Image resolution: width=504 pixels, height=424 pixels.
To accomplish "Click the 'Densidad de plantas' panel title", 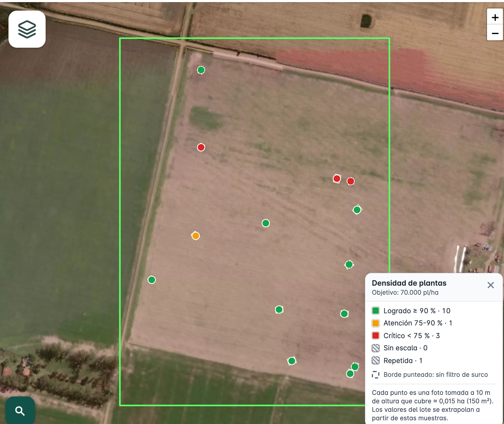I will (409, 283).
